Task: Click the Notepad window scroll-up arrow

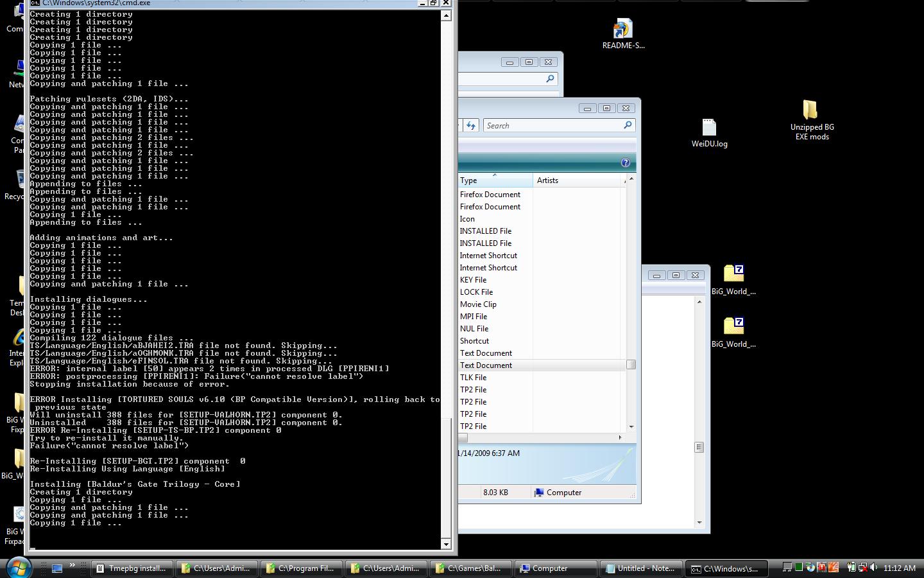Action: 699,302
